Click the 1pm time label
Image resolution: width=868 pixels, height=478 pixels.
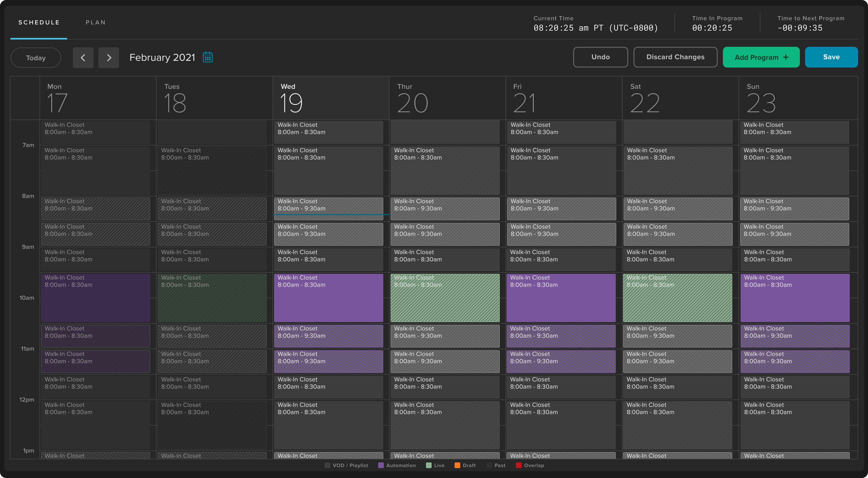point(29,450)
